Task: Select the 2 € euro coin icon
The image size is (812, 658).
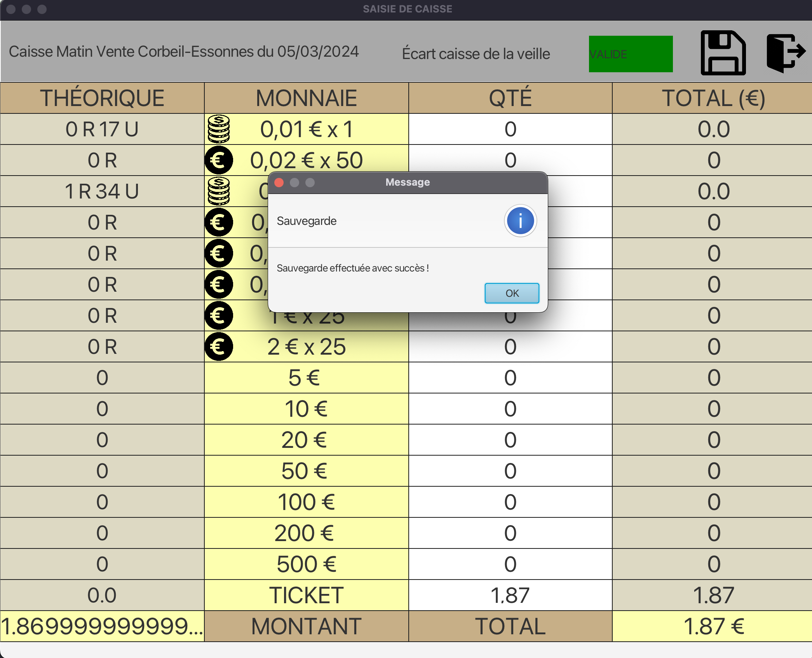Action: [218, 346]
